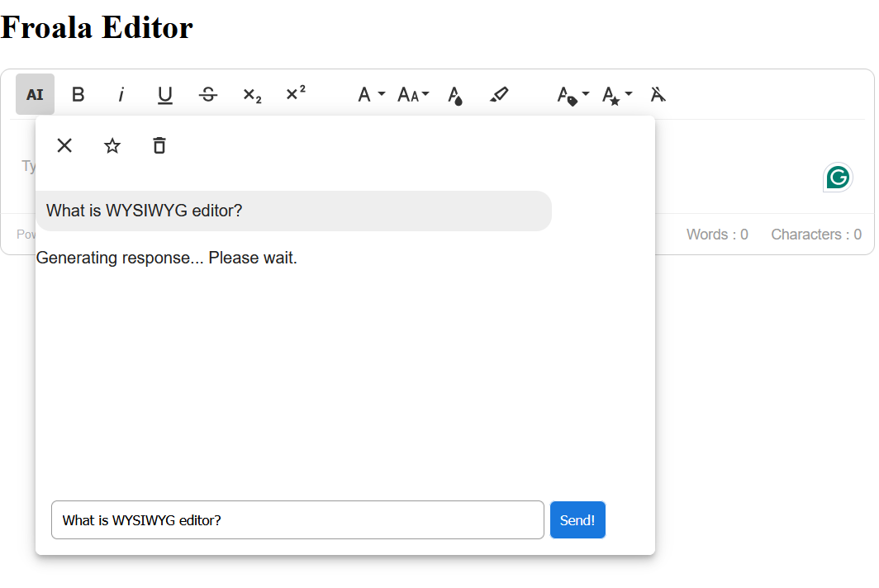Viewport: 879px width, 588px height.
Task: Toggle underline formatting
Action: pos(165,94)
